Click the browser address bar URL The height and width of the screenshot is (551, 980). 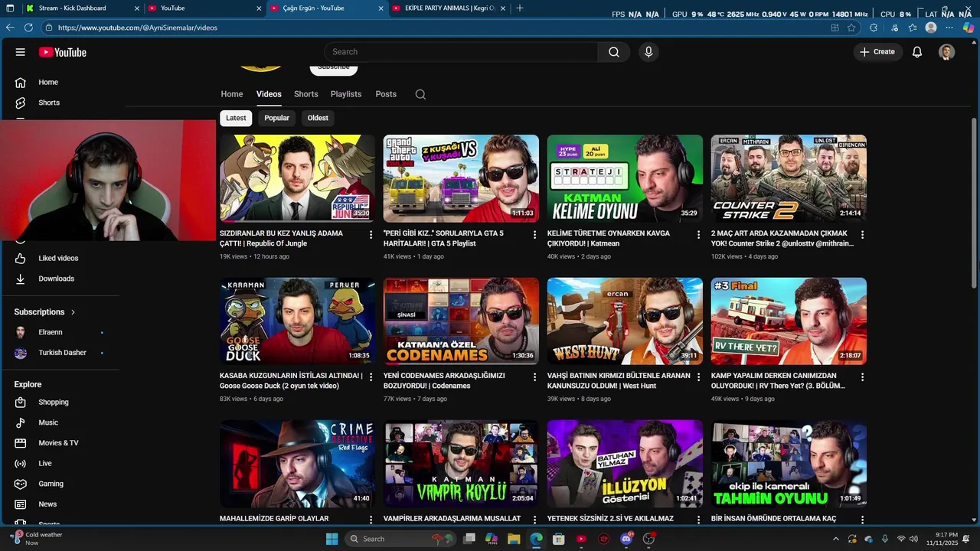point(138,28)
